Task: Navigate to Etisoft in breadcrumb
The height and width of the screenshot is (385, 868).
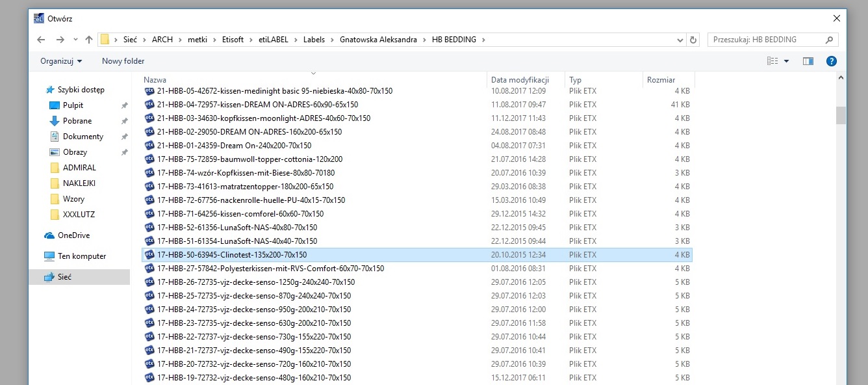Action: pyautogui.click(x=232, y=40)
